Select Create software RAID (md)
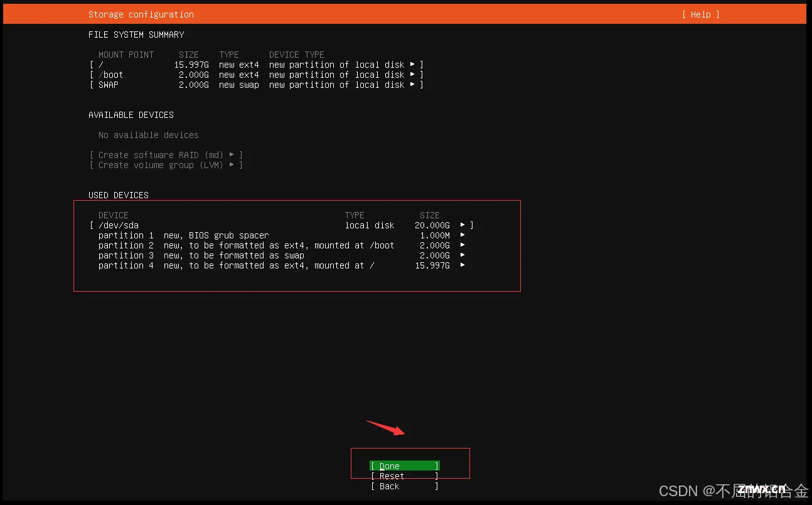The height and width of the screenshot is (505, 812). 166,155
